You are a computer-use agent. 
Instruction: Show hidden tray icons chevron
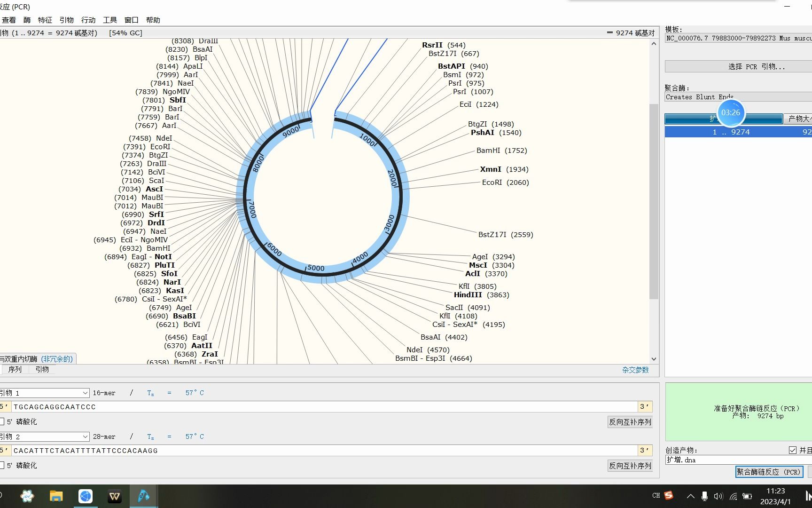click(x=690, y=496)
